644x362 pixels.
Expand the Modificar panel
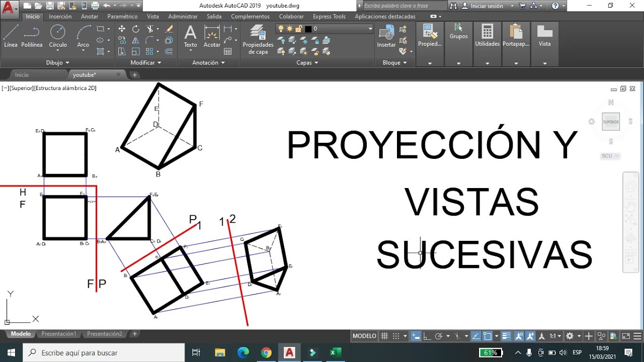[x=146, y=63]
